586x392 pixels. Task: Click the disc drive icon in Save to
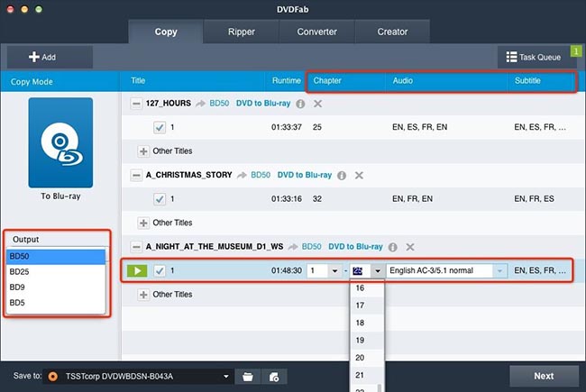tap(53, 377)
